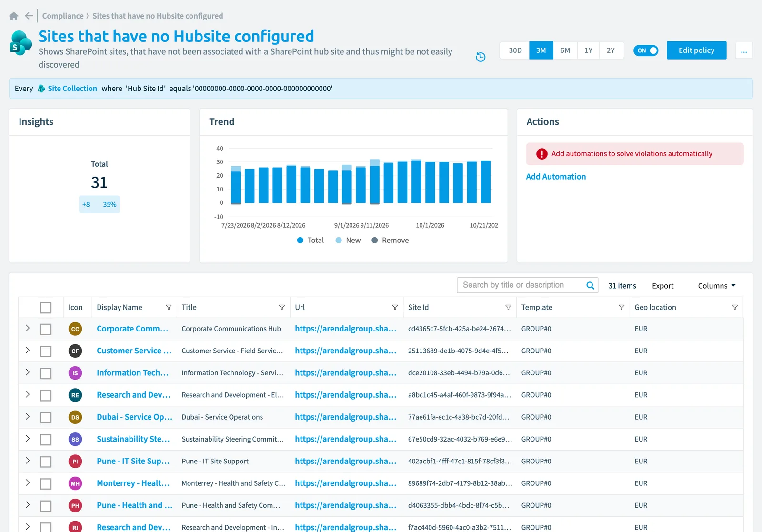
Task: Open filter icon on Site Id column
Action: [x=508, y=308]
